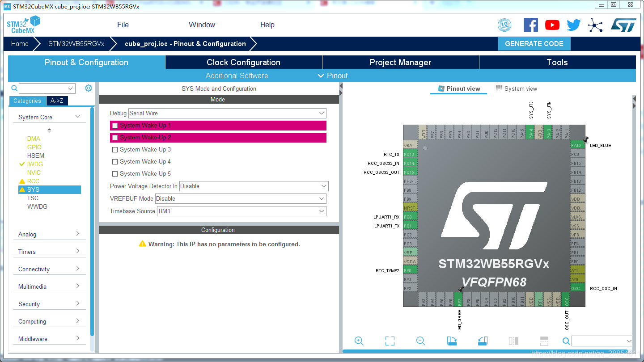Select IWDG in System Core list
This screenshot has width=644, height=362.
point(35,164)
